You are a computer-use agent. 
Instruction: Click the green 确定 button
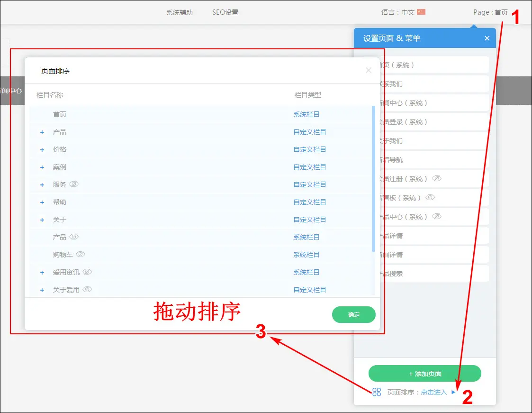tap(353, 314)
